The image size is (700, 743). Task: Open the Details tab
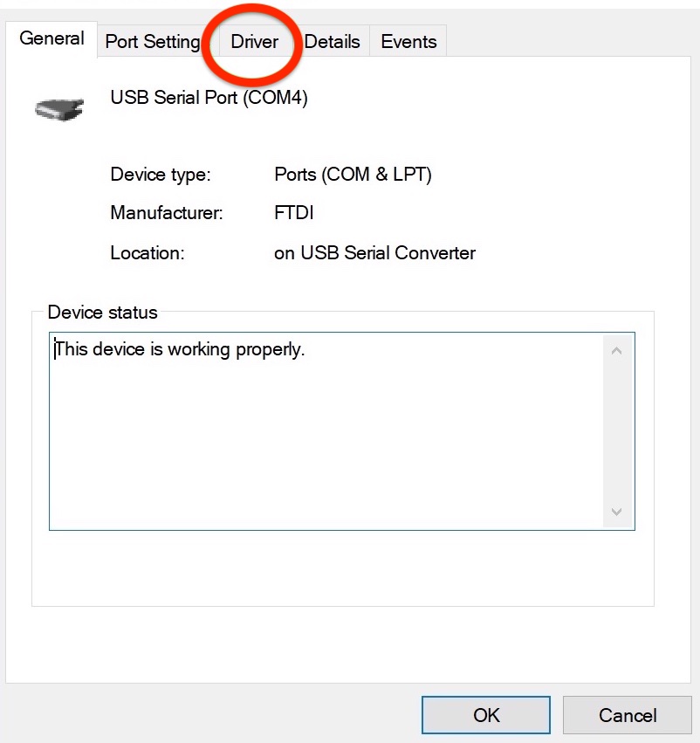click(x=332, y=42)
